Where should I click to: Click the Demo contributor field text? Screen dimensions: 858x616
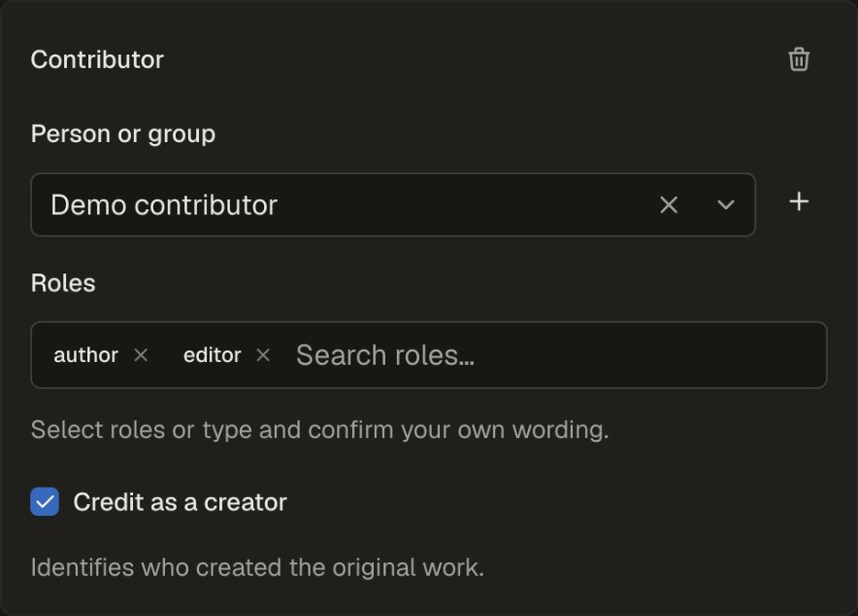164,205
